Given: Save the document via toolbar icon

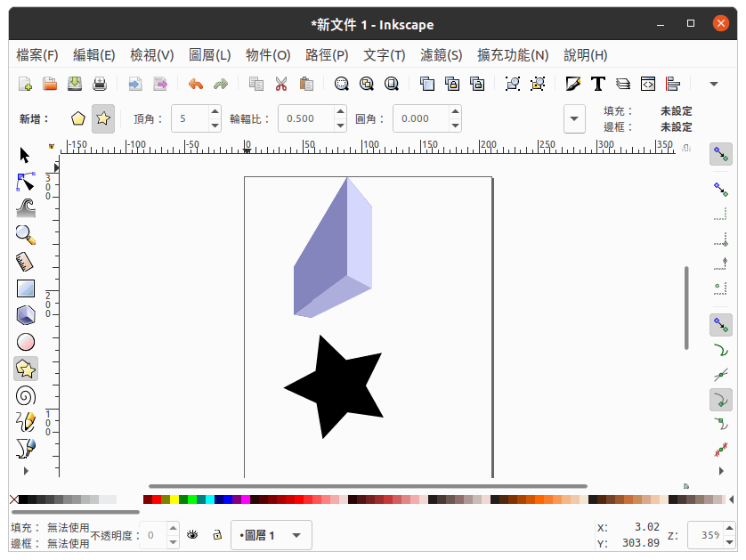Looking at the screenshot, I should click(75, 85).
